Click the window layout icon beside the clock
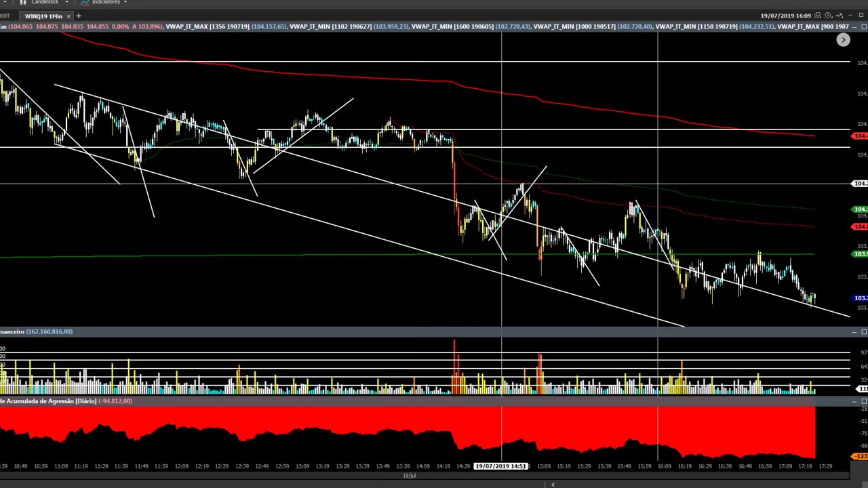 point(818,16)
